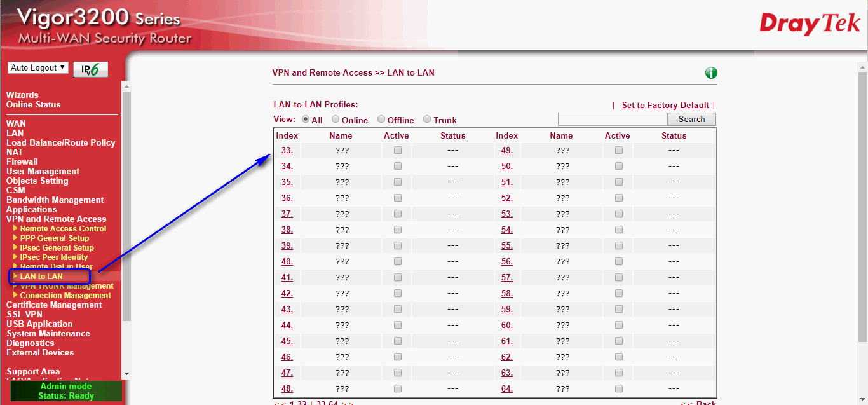Click Set to Factory Default link
This screenshot has height=405, width=868.
click(x=665, y=105)
